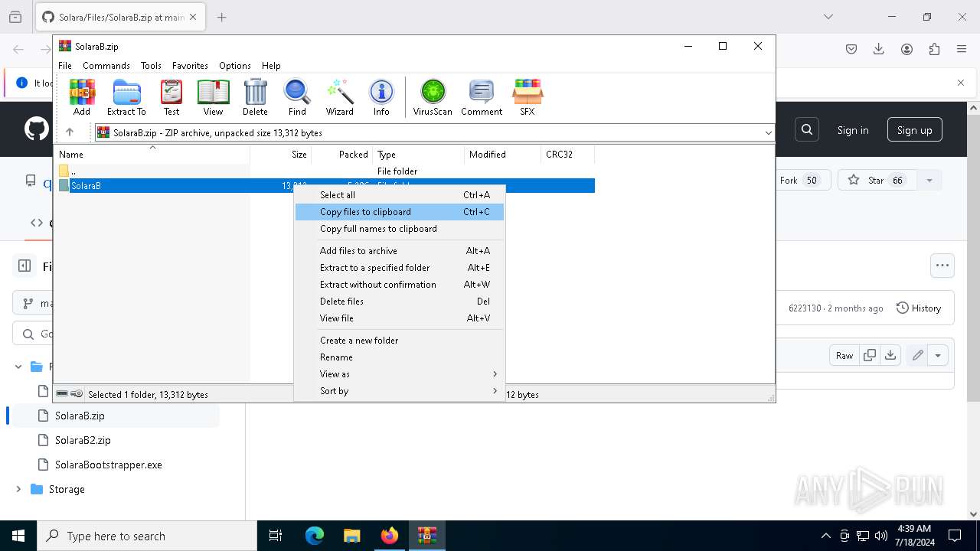The image size is (980, 551).
Task: Open the Star dropdown arrow on GitHub
Action: [929, 181]
